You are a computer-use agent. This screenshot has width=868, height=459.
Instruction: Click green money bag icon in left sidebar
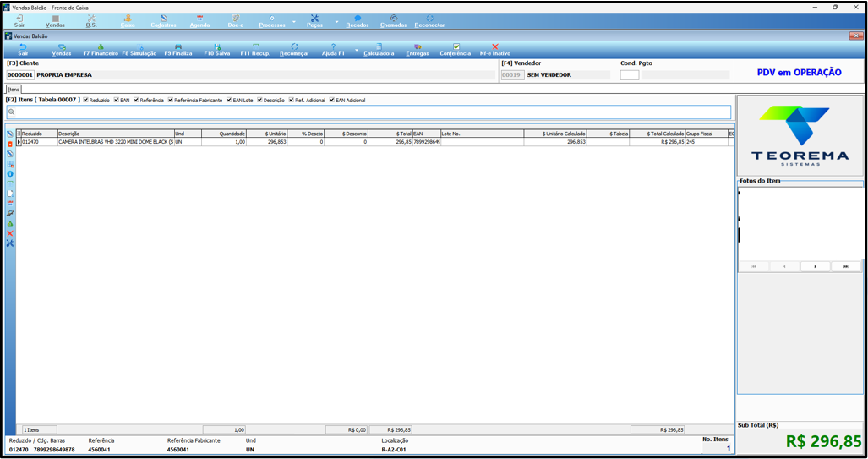[x=10, y=224]
